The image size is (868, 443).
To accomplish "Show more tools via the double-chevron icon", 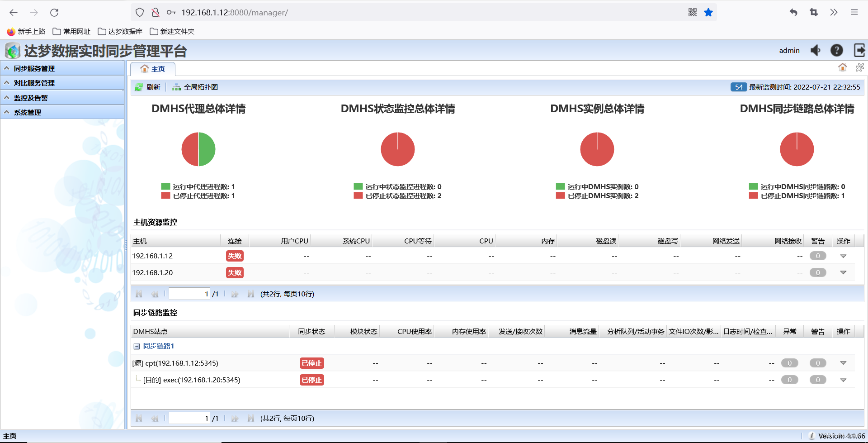I will 834,13.
